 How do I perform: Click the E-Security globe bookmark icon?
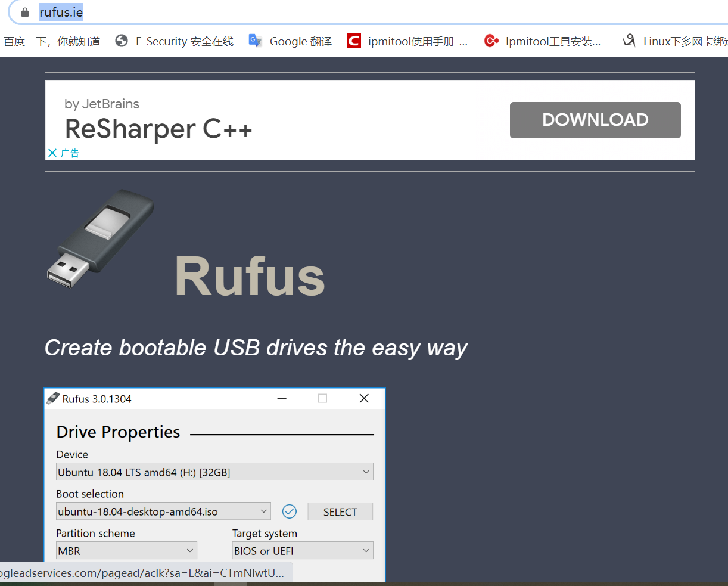(122, 41)
